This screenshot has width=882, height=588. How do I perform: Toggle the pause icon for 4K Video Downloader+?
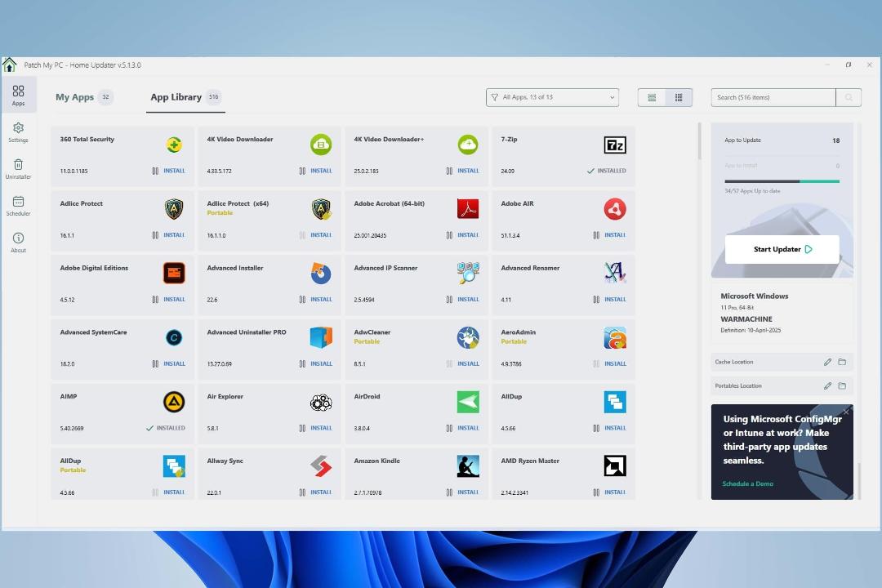point(449,171)
